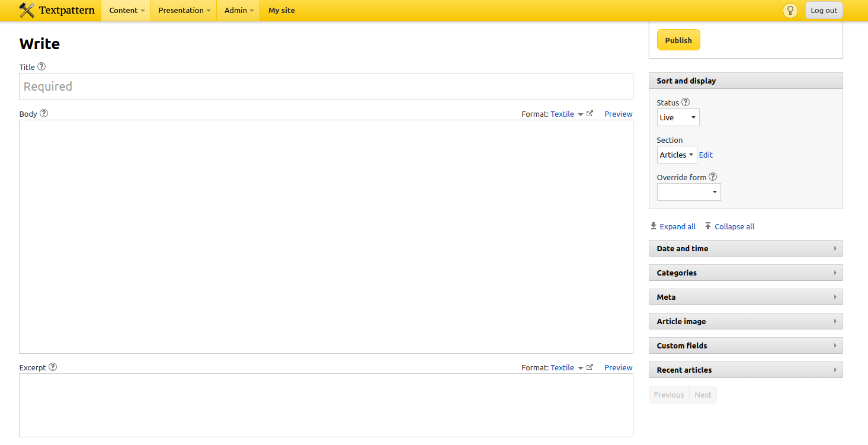This screenshot has width=868, height=445.
Task: Open the Content menu
Action: (126, 10)
